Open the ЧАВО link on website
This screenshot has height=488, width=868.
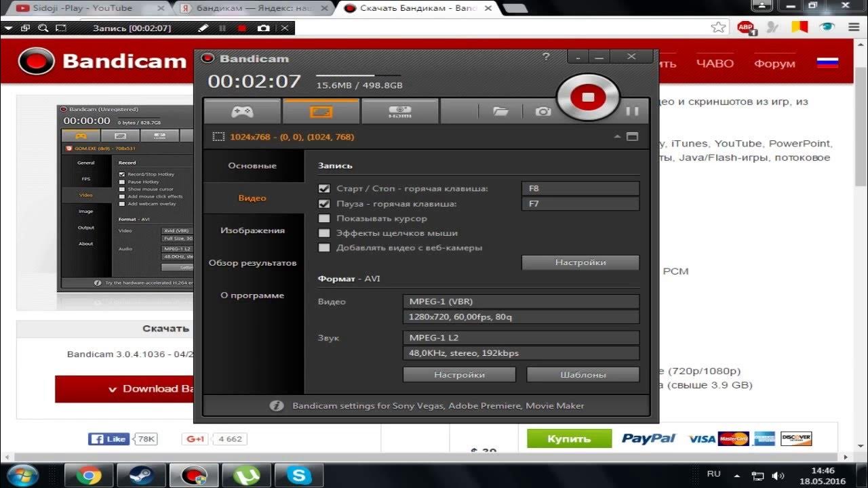point(715,64)
